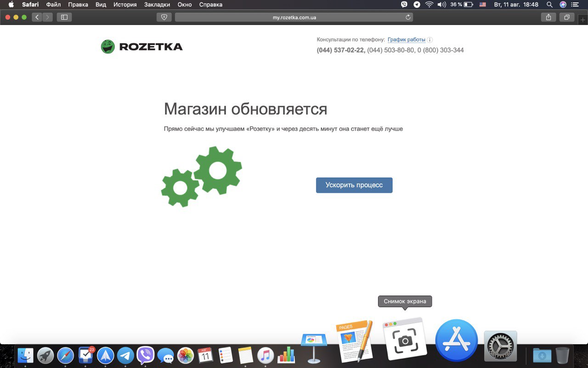588x368 pixels.
Task: Open Reminders from the Dock
Action: point(226,355)
